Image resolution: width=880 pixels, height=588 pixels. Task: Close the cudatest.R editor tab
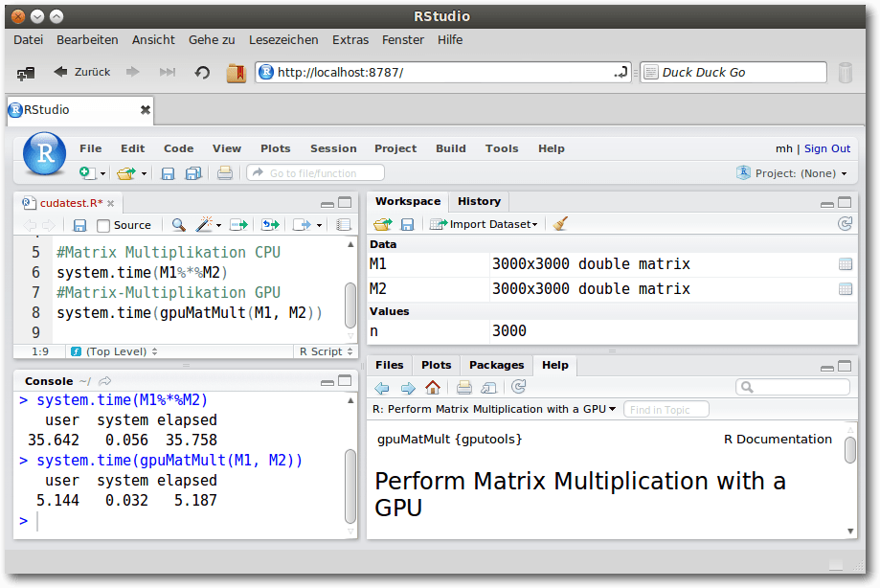[x=110, y=204]
